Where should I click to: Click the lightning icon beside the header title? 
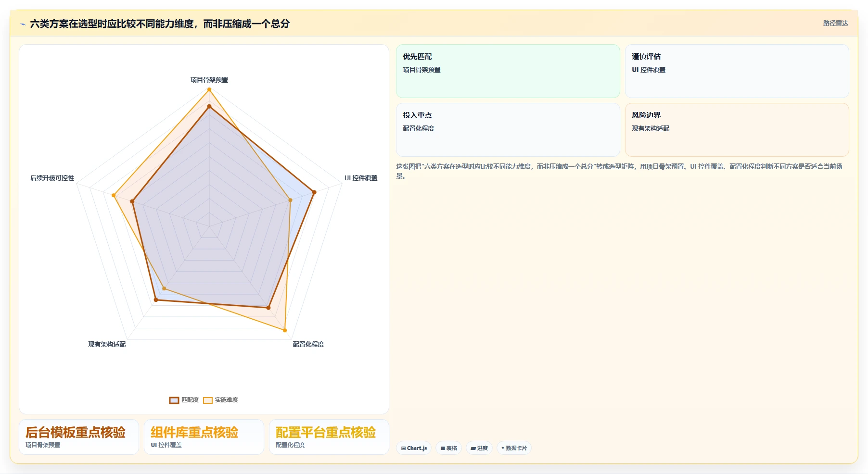(x=23, y=24)
